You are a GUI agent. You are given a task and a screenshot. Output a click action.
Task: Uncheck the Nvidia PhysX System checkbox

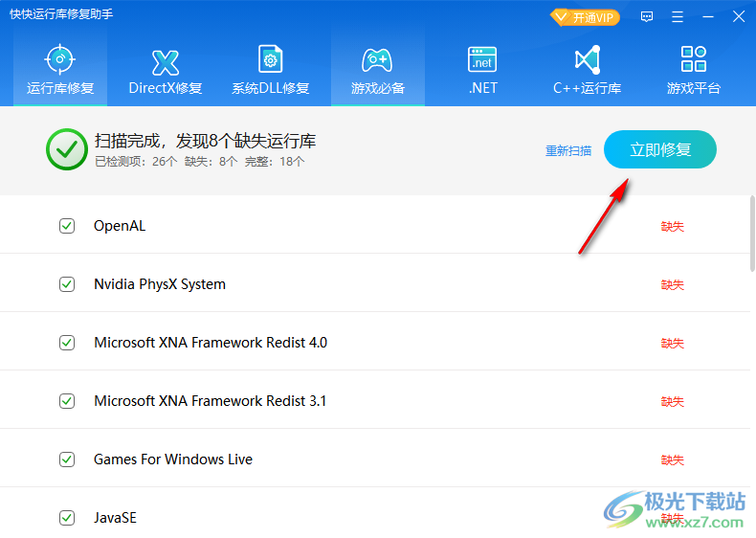point(67,284)
